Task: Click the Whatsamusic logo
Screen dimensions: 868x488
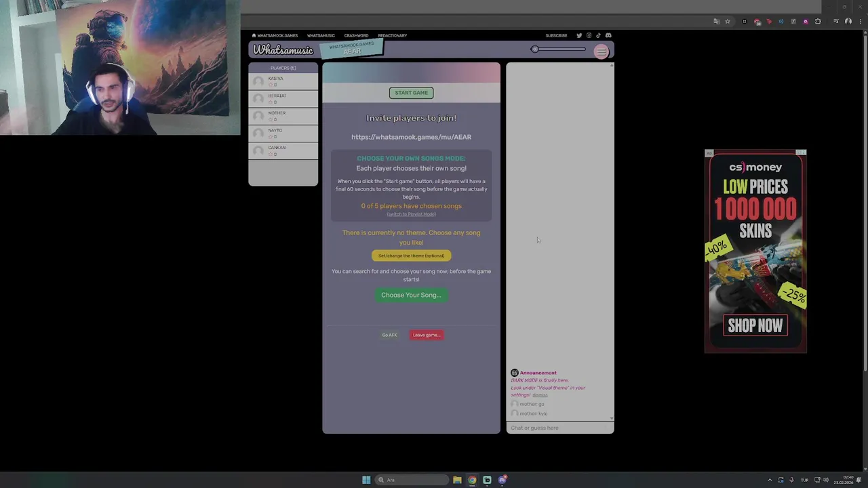Action: 283,50
